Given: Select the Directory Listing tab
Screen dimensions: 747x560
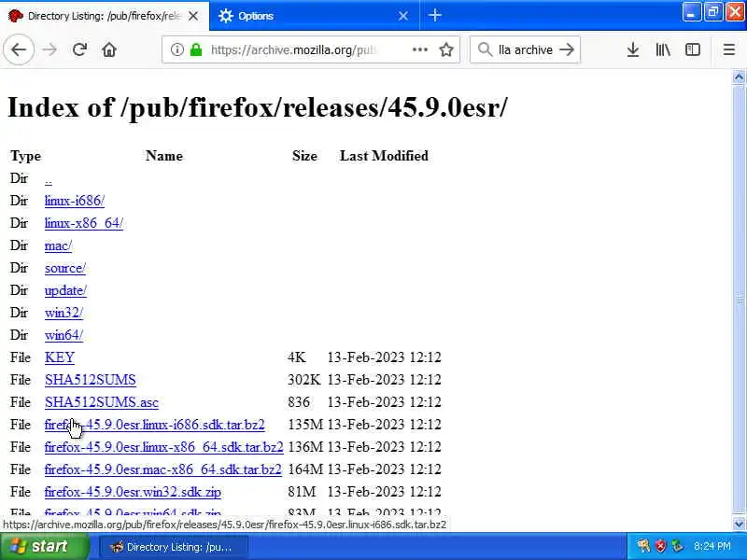Looking at the screenshot, I should [x=104, y=16].
